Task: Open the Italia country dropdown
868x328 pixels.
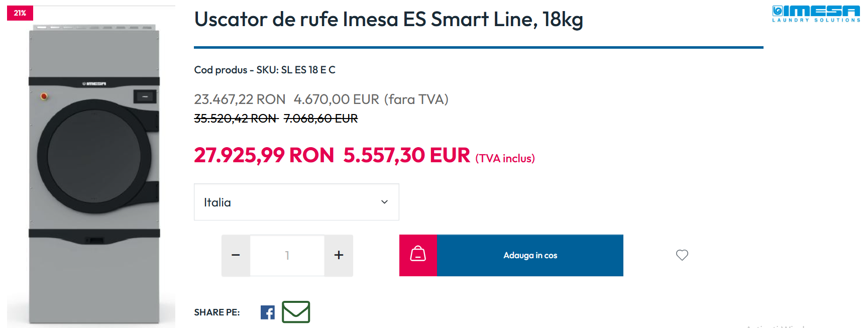Action: [296, 202]
